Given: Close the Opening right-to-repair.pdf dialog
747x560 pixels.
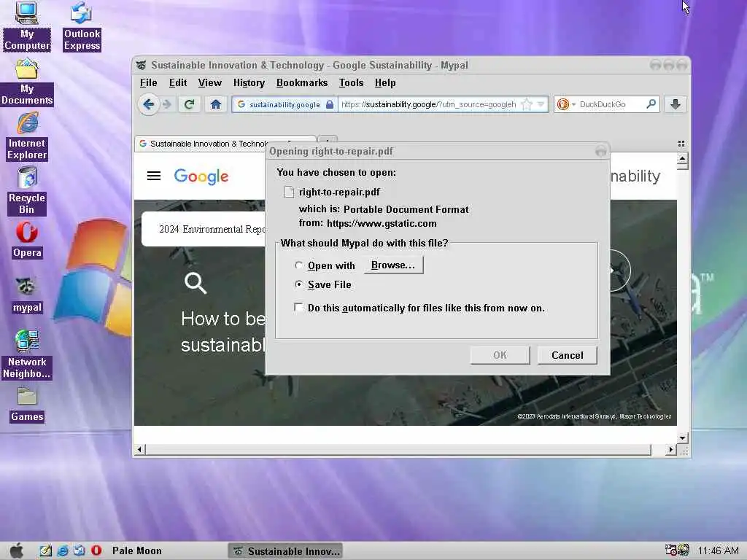Looking at the screenshot, I should click(601, 151).
